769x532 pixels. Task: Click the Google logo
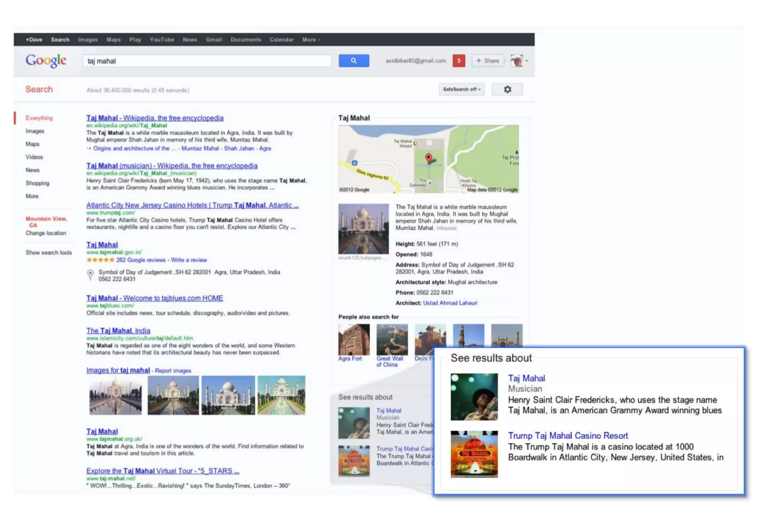pos(46,60)
